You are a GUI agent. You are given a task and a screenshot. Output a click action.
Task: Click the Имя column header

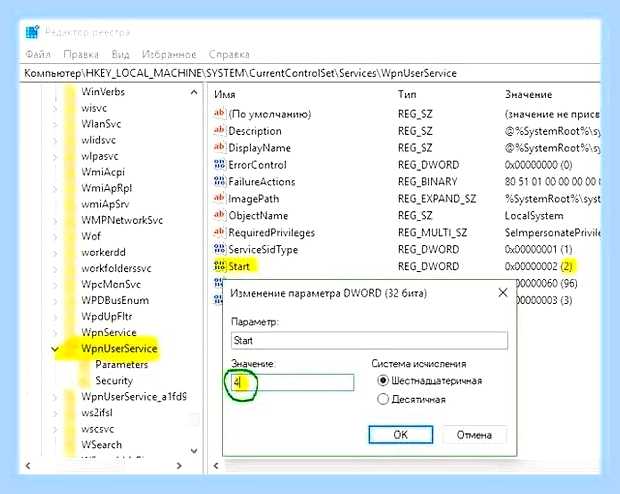tap(225, 95)
